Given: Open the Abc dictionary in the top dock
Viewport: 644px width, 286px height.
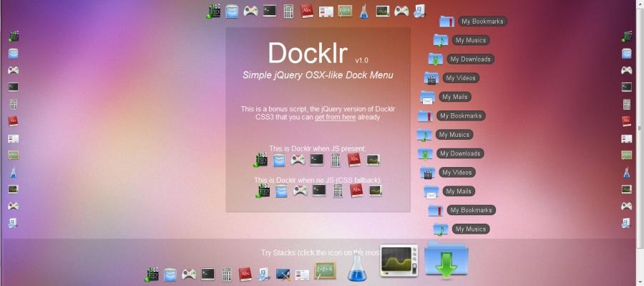Looking at the screenshot, I should [x=307, y=11].
